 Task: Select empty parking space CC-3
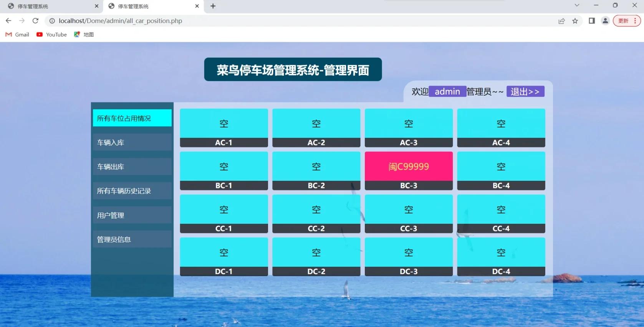[x=409, y=214]
